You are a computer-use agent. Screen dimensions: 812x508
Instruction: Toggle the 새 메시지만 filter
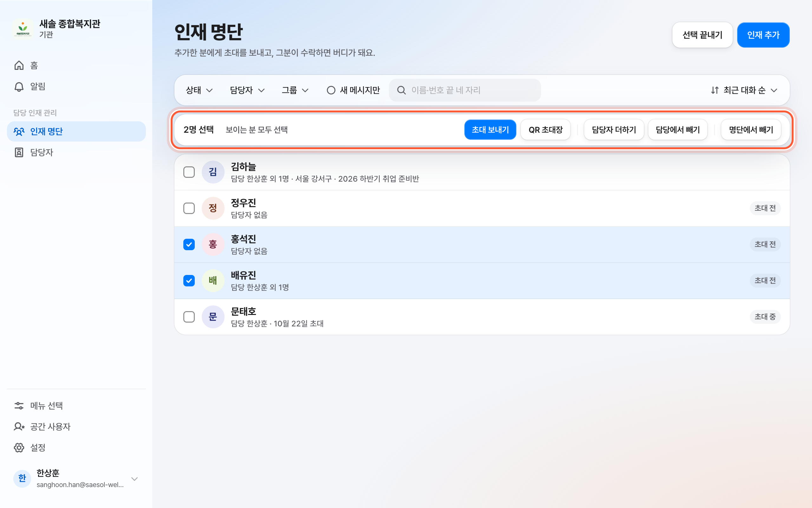pyautogui.click(x=353, y=90)
